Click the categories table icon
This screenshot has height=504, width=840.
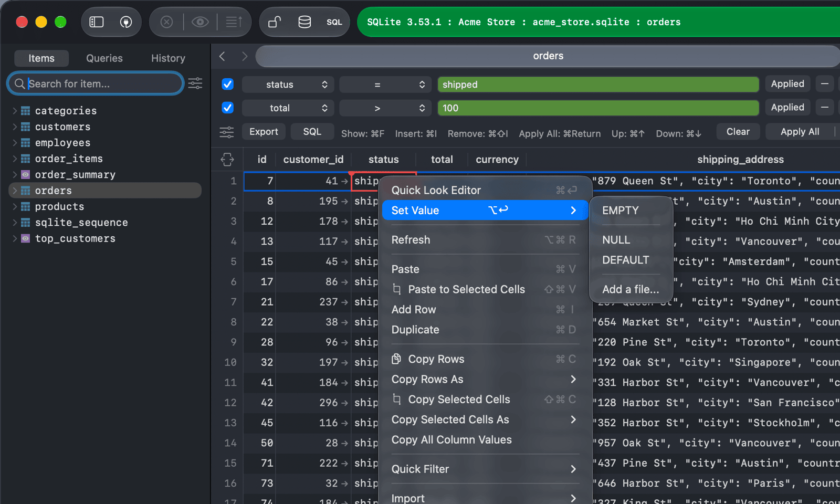point(25,111)
